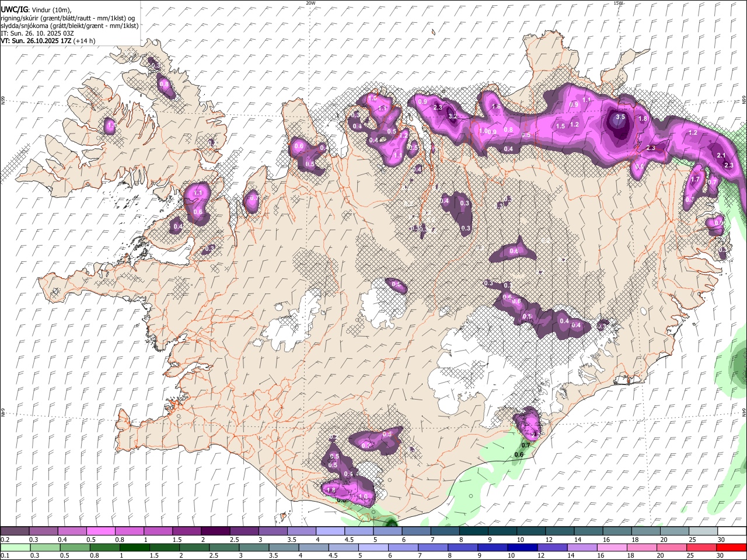The height and width of the screenshot is (560, 747).
Task: Pick the dark teal 8–9 snow legend swatch
Action: [474, 531]
